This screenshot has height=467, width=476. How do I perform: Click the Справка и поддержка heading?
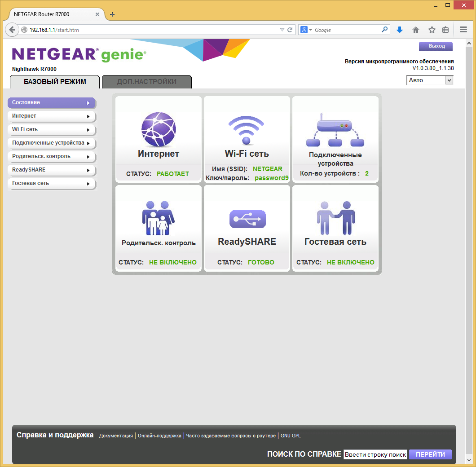pos(55,435)
